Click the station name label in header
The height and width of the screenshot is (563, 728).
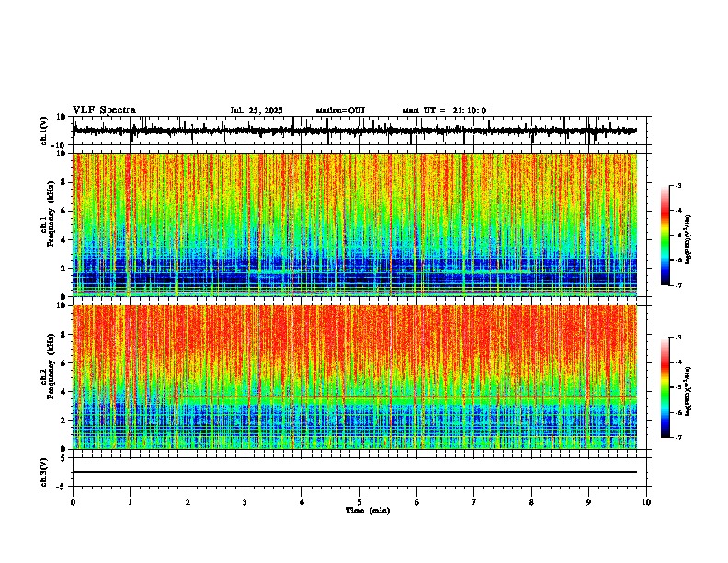[x=340, y=110]
